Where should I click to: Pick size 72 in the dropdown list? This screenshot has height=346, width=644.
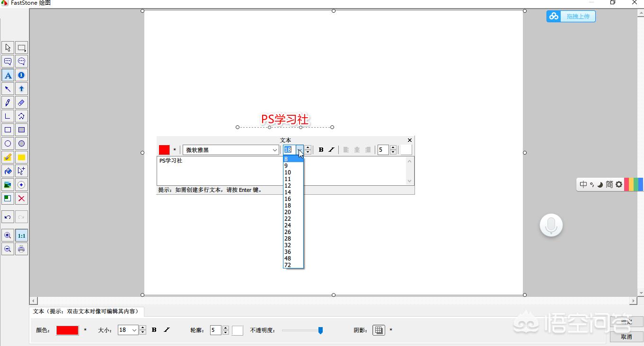[288, 265]
